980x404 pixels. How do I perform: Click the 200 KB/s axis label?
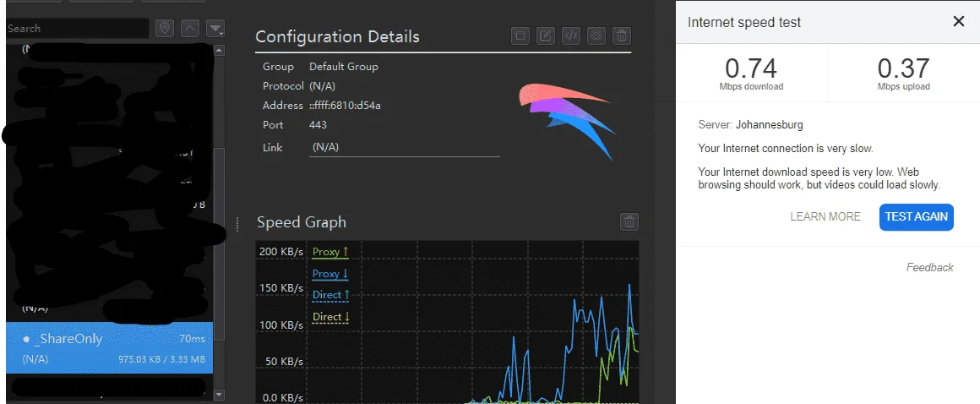pyautogui.click(x=281, y=252)
